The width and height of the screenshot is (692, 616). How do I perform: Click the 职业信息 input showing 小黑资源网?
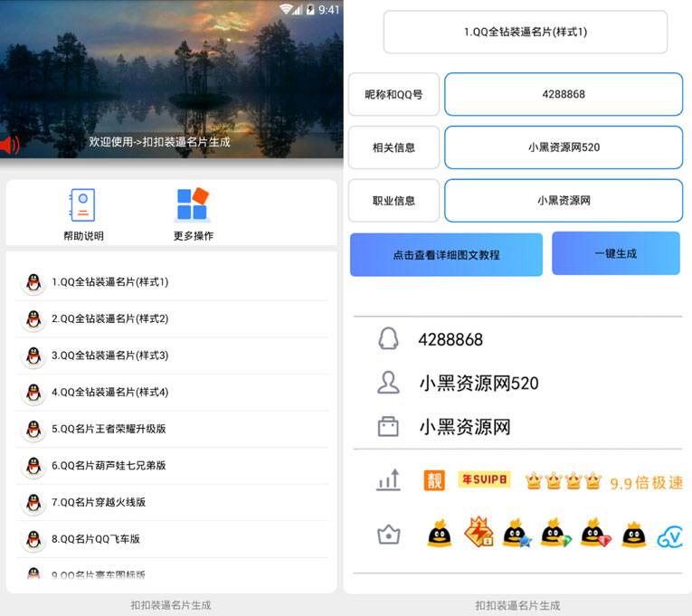(563, 201)
